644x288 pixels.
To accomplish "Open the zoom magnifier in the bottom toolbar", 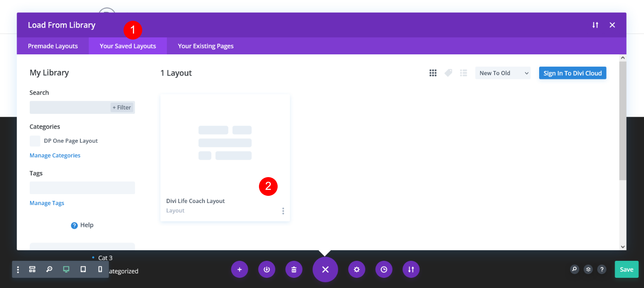I will [49, 269].
